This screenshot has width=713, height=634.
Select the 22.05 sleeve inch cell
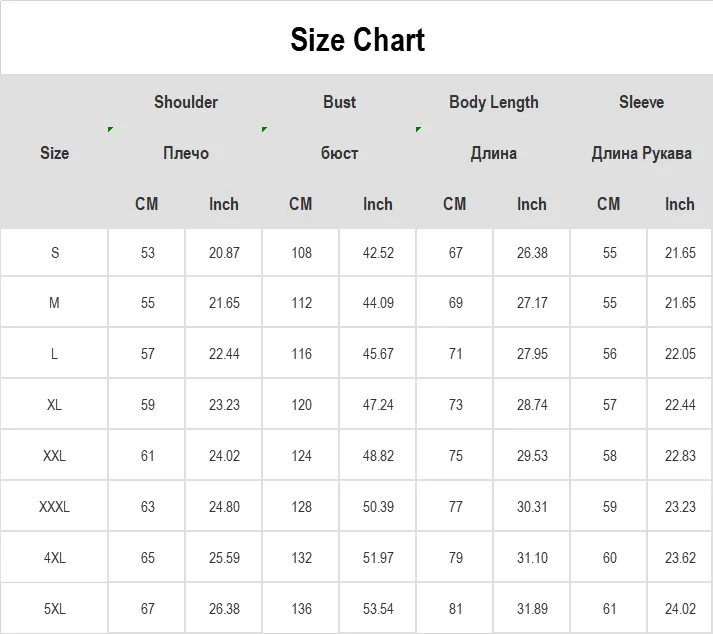tap(680, 354)
